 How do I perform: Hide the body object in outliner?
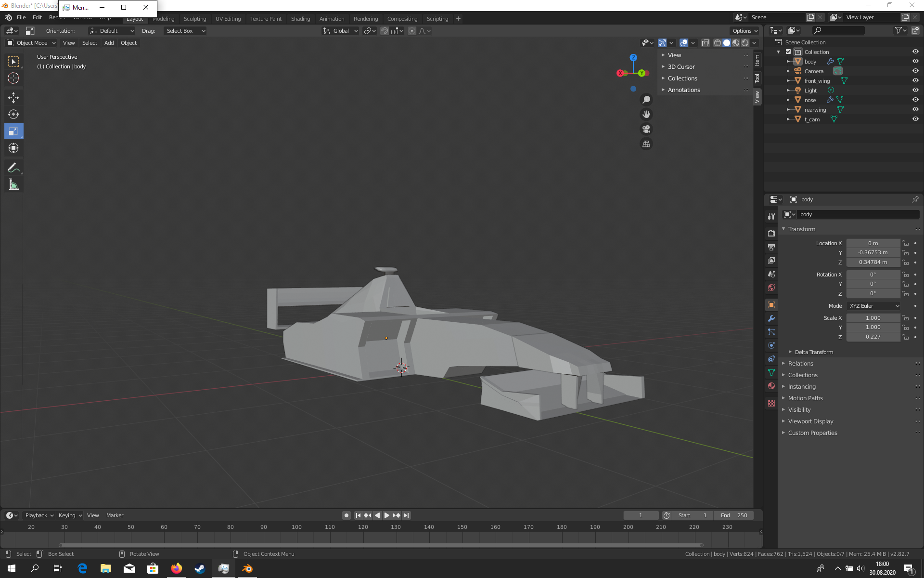(x=915, y=62)
